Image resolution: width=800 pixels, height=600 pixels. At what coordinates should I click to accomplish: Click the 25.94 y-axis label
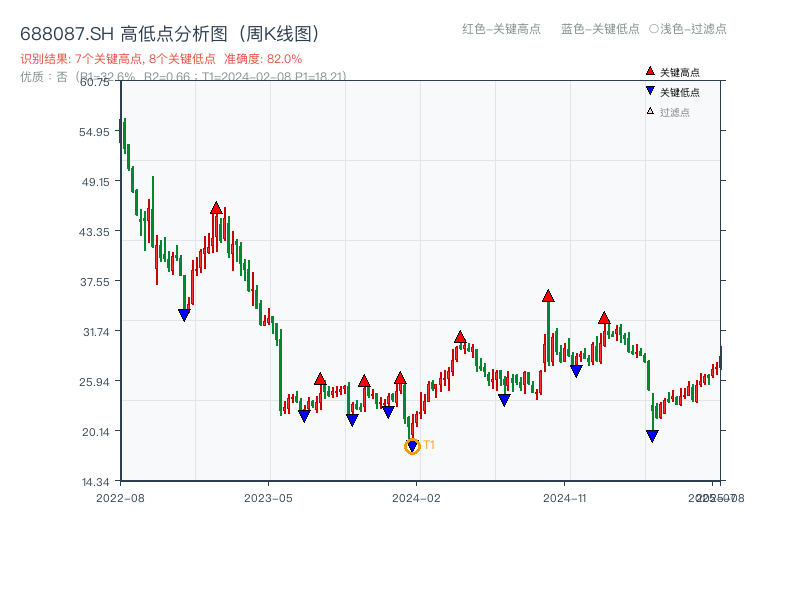click(x=94, y=382)
